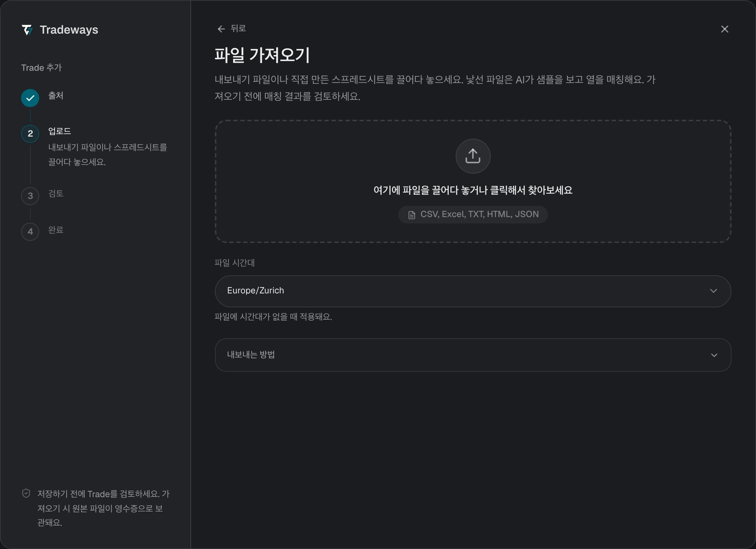
Task: Select the 검토 step label
Action: click(x=56, y=193)
